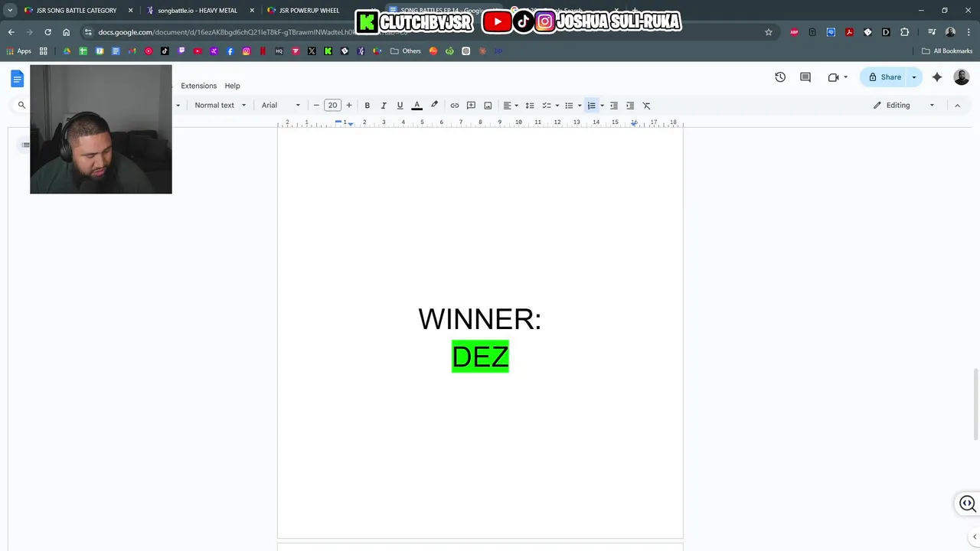980x551 pixels.
Task: Expand the checklist options arrow
Action: click(557, 106)
